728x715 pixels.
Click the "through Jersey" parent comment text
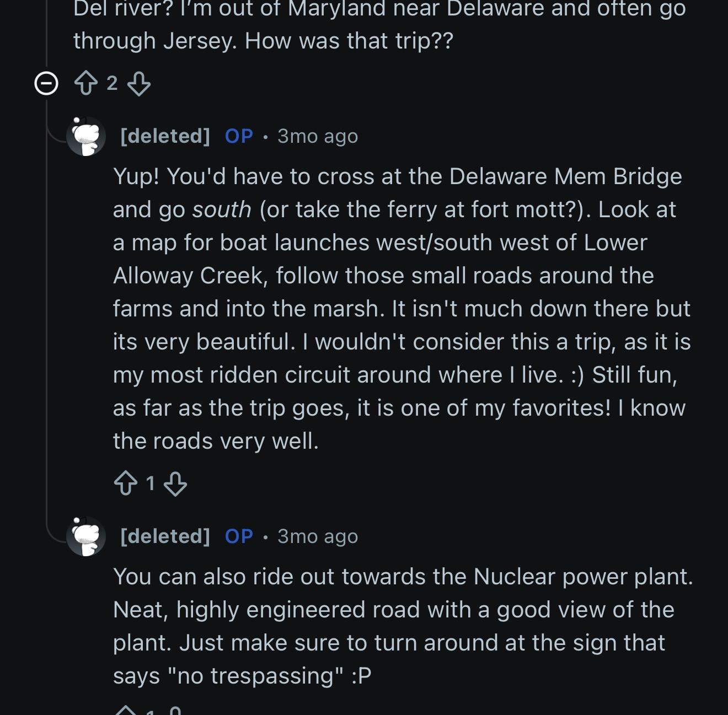click(263, 41)
